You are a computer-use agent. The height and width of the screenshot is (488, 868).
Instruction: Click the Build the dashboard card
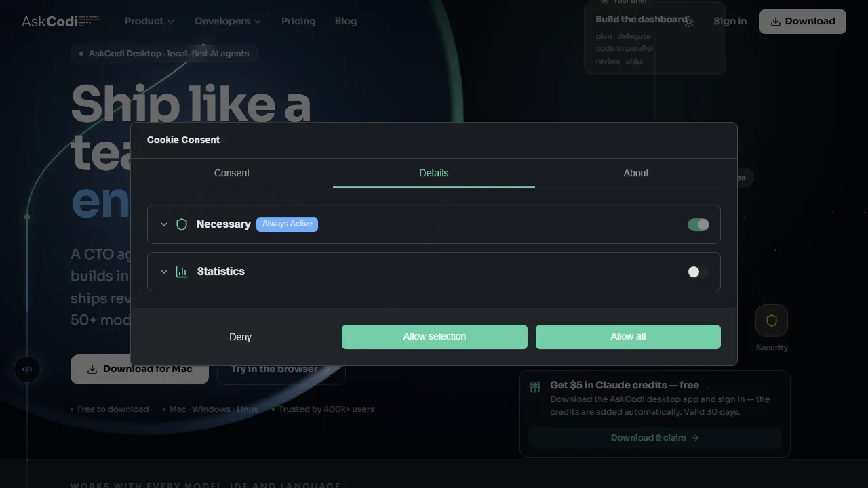[x=655, y=37]
